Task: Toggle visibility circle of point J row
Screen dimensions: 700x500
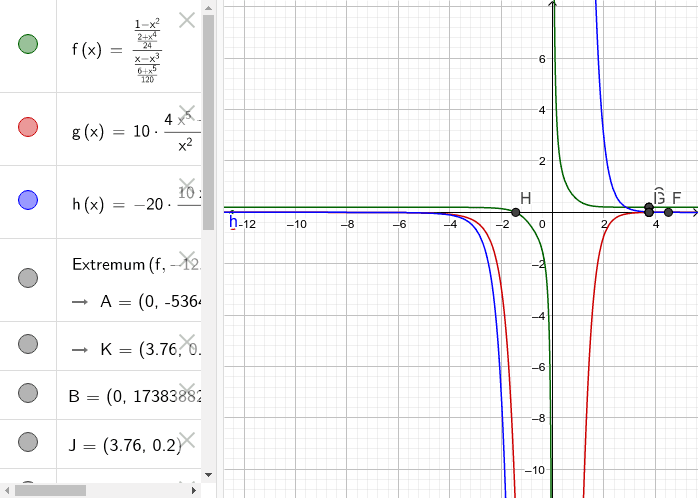Action: 28,442
